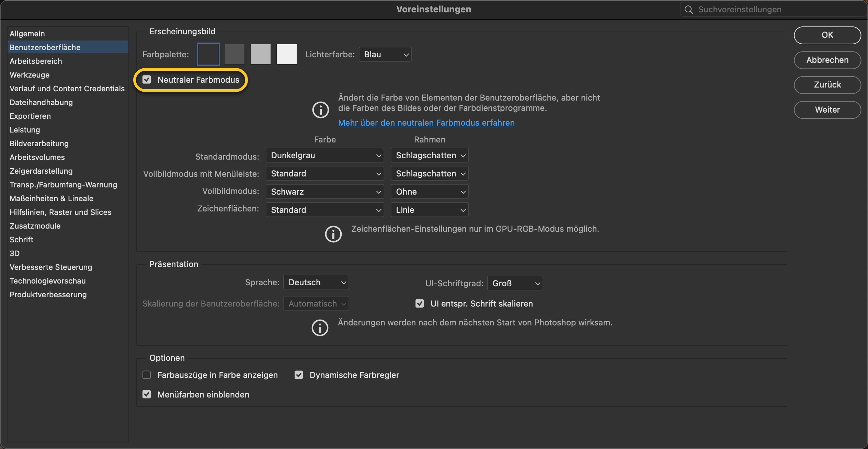The width and height of the screenshot is (868, 449).
Task: Open the Lichterfarbe dropdown set to Blau
Action: coord(385,54)
